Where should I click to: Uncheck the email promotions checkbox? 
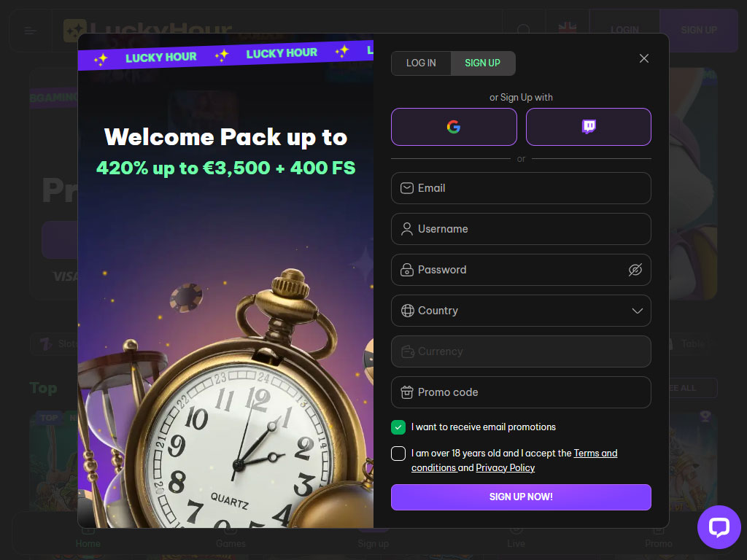pos(398,427)
